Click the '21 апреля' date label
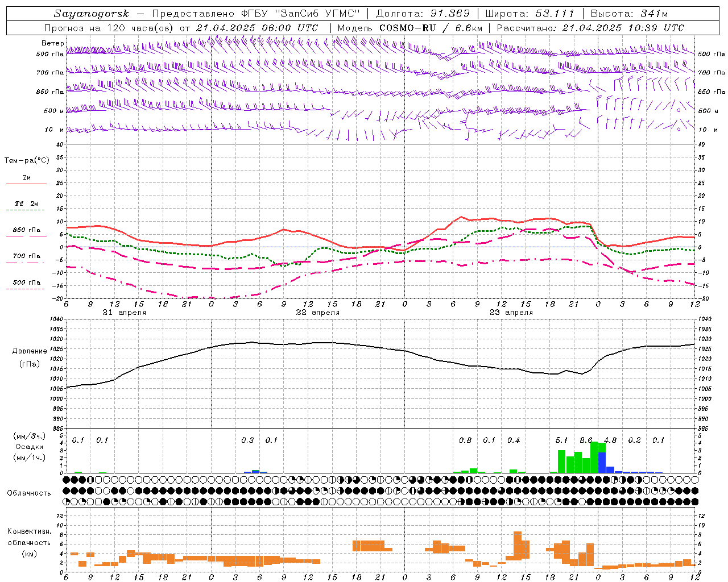The height and width of the screenshot is (582, 728). coord(124,313)
